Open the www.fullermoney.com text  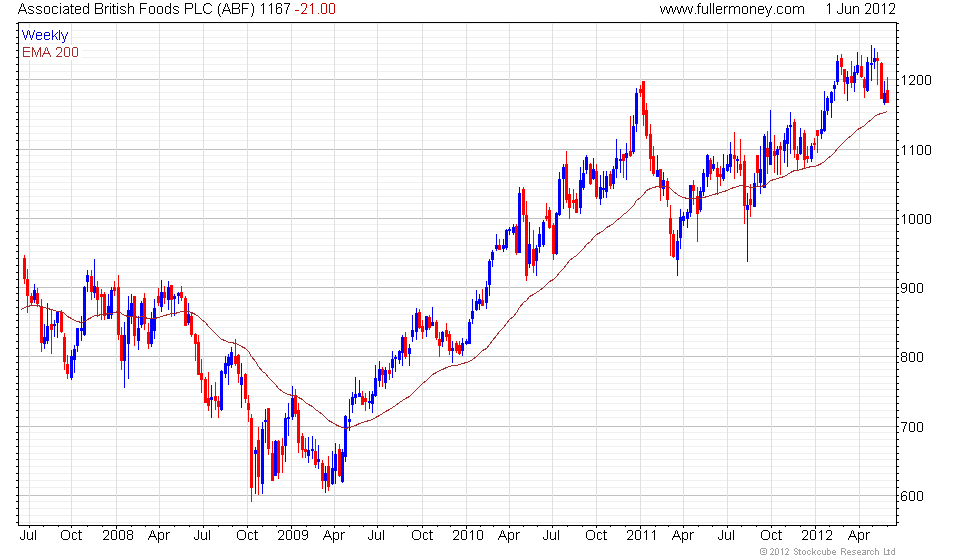732,9
